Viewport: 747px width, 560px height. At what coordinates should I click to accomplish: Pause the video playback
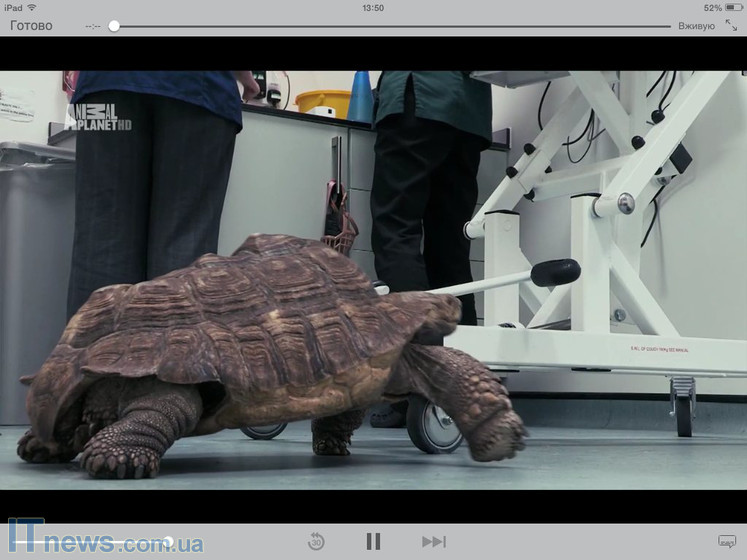[373, 541]
